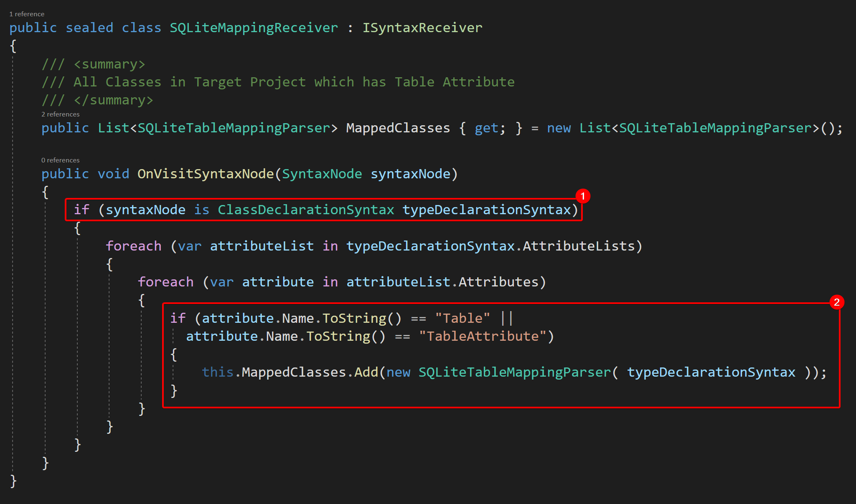Open the '1 reference' CodeLens link
856x504 pixels.
click(x=26, y=14)
